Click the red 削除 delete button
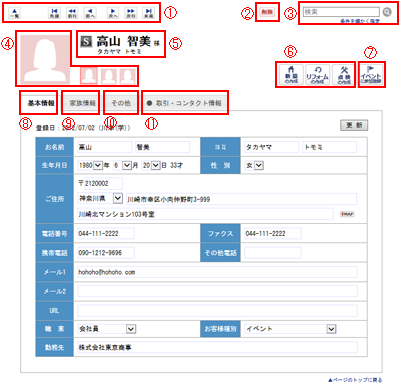Image resolution: width=400 pixels, height=390 pixels. pyautogui.click(x=267, y=12)
